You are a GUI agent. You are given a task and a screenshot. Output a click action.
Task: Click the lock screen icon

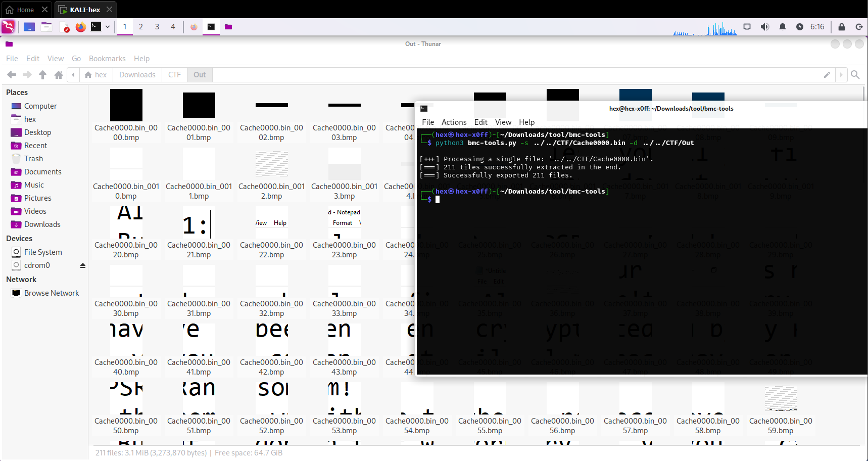[842, 27]
